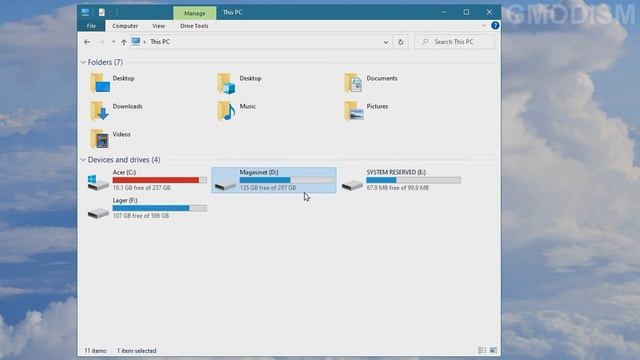Viewport: 640px width, 360px height.
Task: Refresh the This PC view
Action: pyautogui.click(x=401, y=42)
